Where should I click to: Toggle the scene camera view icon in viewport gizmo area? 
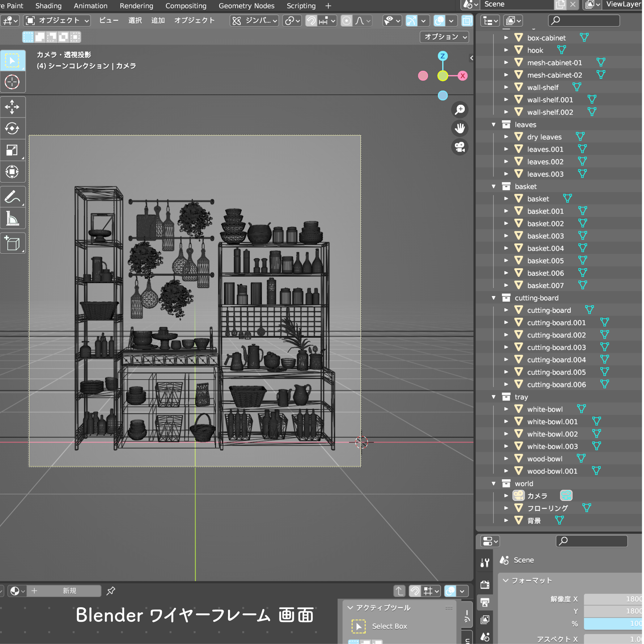point(460,147)
